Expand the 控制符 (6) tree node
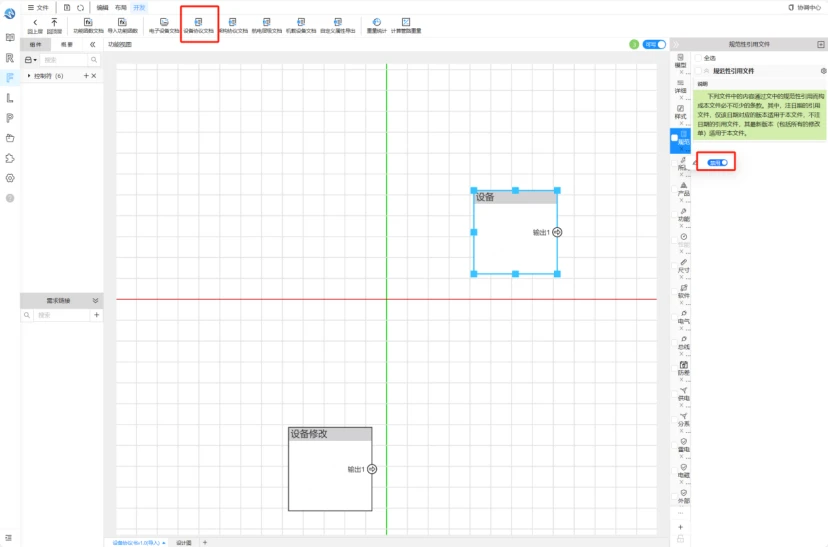This screenshot has width=829, height=547. pos(29,76)
